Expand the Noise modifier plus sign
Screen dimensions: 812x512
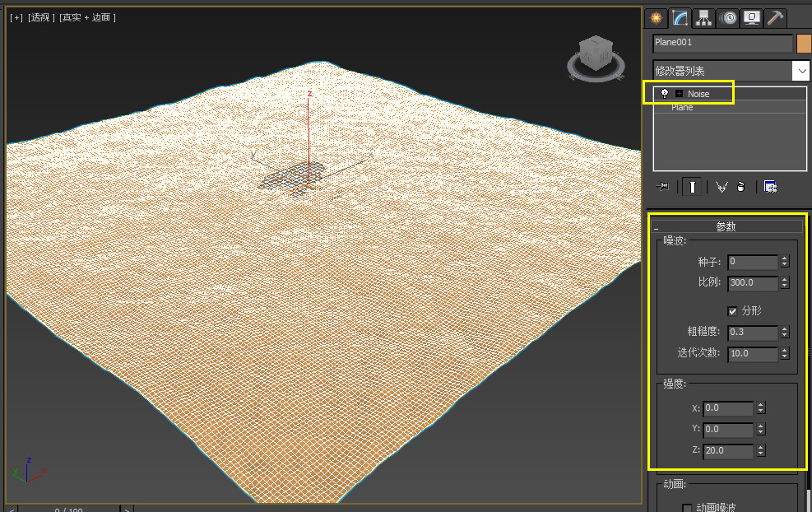click(679, 94)
